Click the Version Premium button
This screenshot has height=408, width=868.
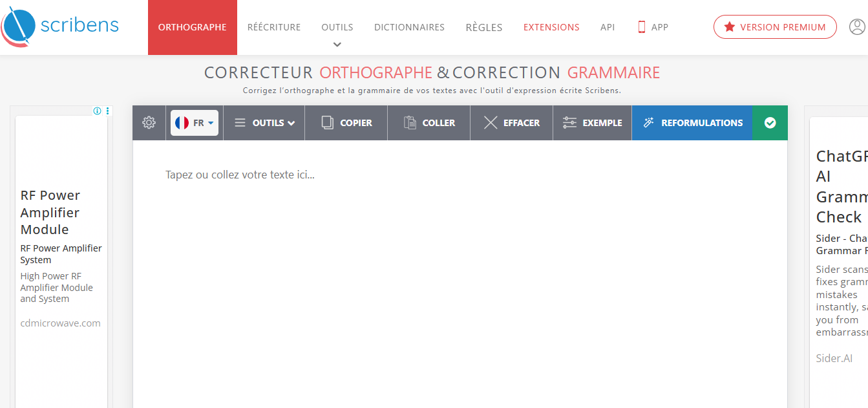775,27
